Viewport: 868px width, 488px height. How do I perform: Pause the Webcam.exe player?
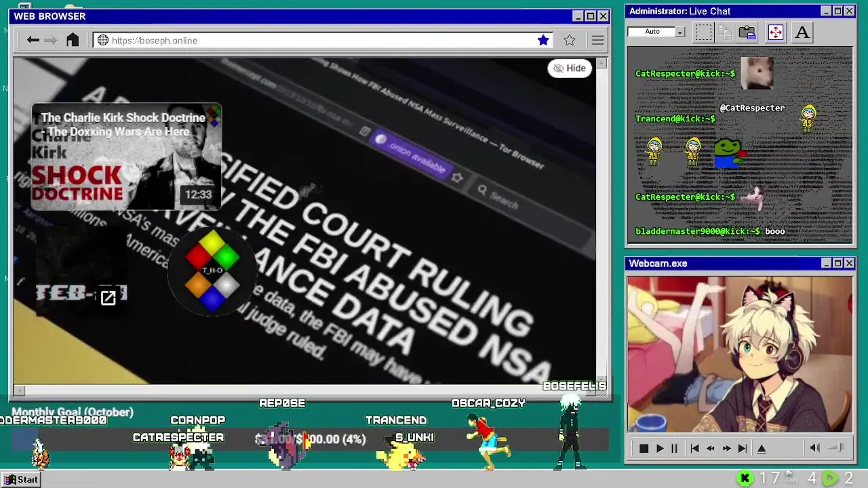pos(674,448)
